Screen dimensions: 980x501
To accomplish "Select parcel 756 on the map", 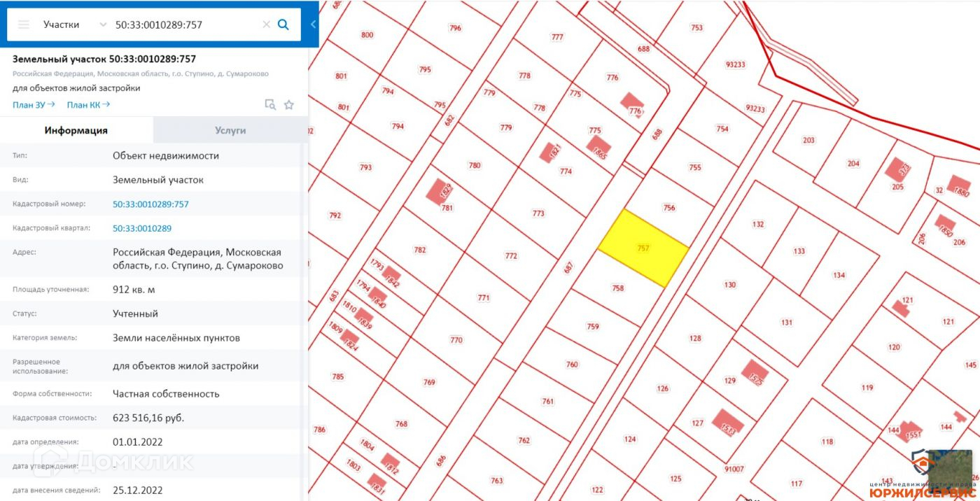I will click(668, 207).
